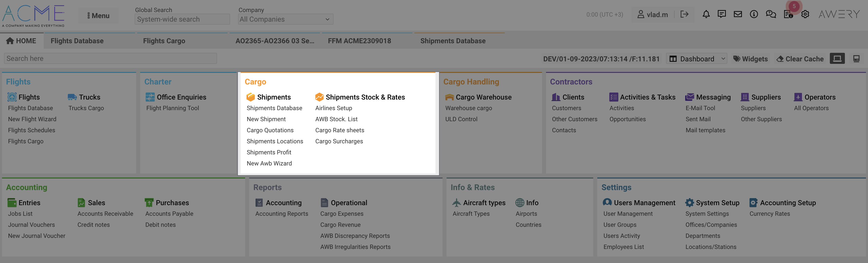
Task: Switch to laptop view mode
Action: point(837,59)
